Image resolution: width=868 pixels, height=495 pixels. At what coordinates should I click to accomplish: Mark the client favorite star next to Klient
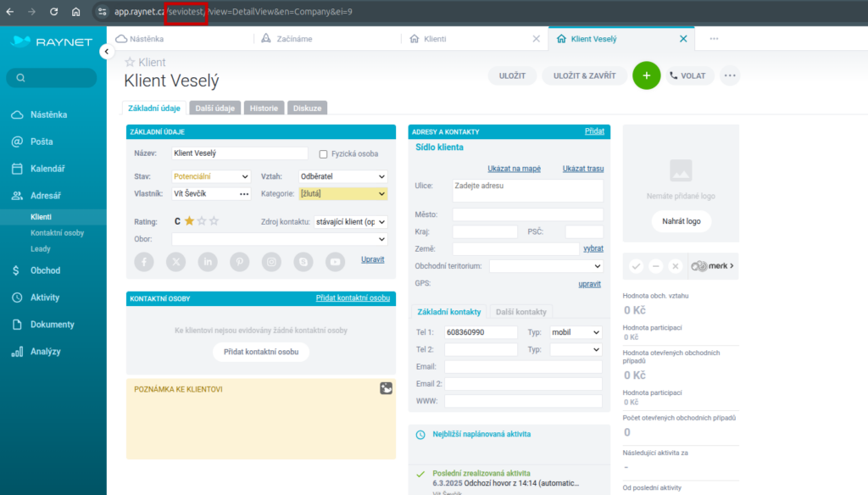coord(130,63)
